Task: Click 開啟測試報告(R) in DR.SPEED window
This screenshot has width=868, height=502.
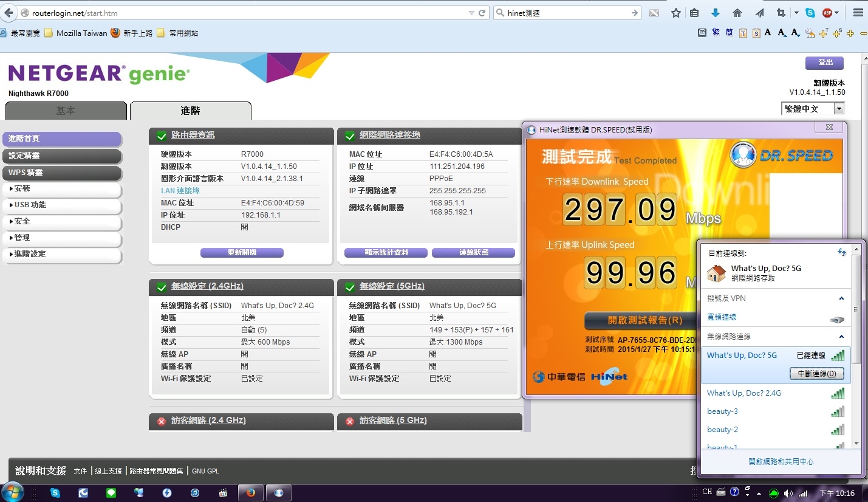Action: [644, 320]
